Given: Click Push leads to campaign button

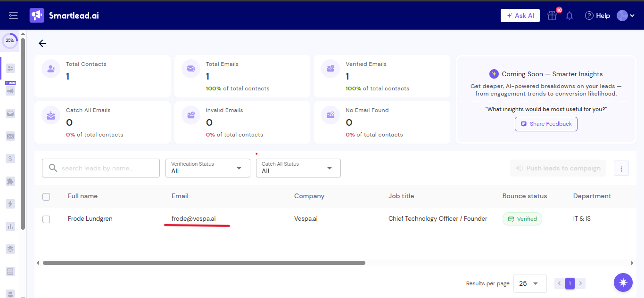Looking at the screenshot, I should tap(558, 168).
